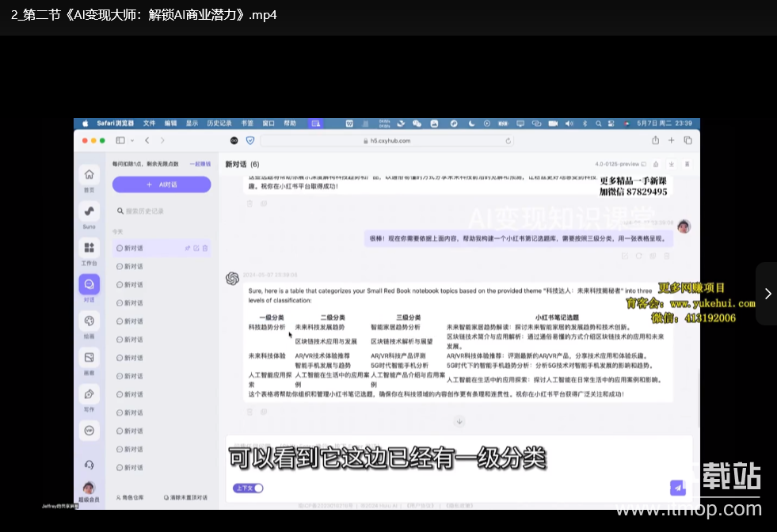Screen dimensions: 777x532
Task: Click Safari tab overview icon
Action: coord(687,140)
